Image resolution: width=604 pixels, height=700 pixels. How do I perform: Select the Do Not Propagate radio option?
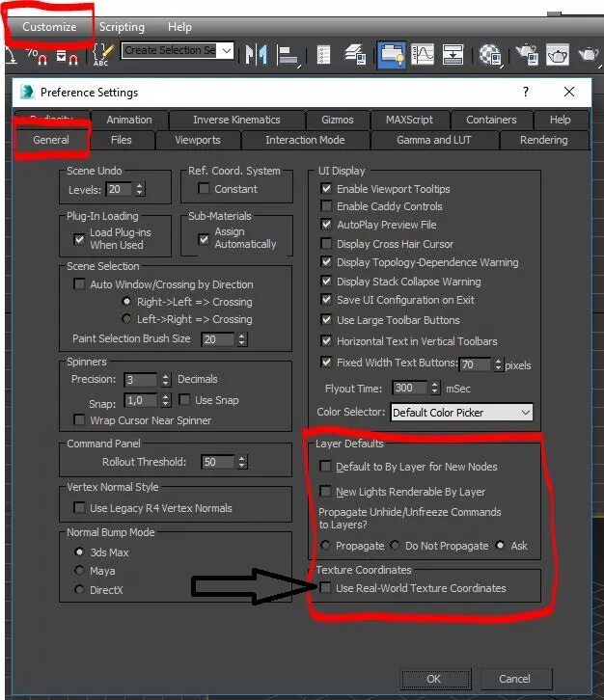pyautogui.click(x=395, y=545)
